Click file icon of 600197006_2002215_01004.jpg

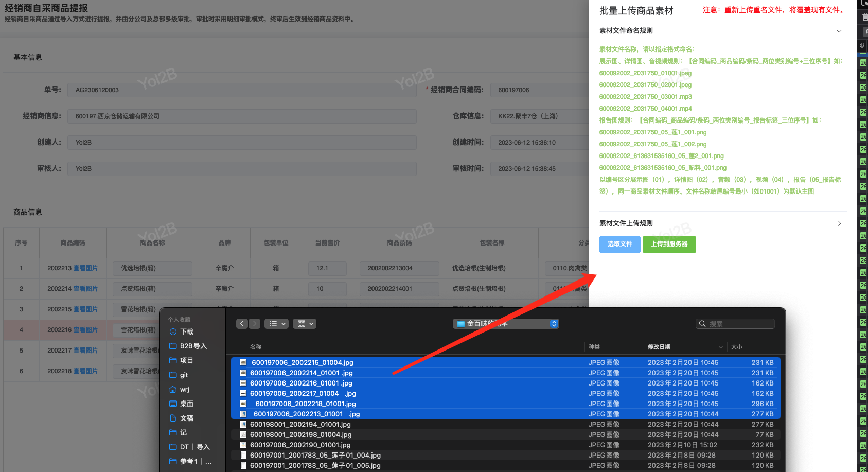pos(243,363)
